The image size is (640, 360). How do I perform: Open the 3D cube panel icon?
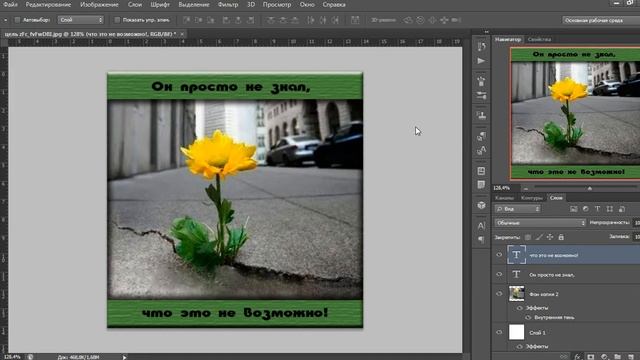tap(482, 205)
